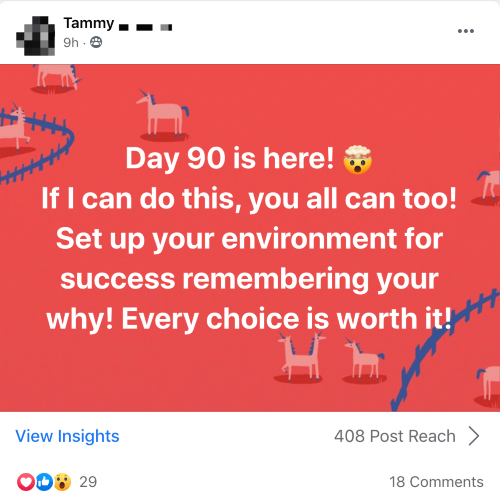Open the 18 Comments thread

pyautogui.click(x=436, y=482)
